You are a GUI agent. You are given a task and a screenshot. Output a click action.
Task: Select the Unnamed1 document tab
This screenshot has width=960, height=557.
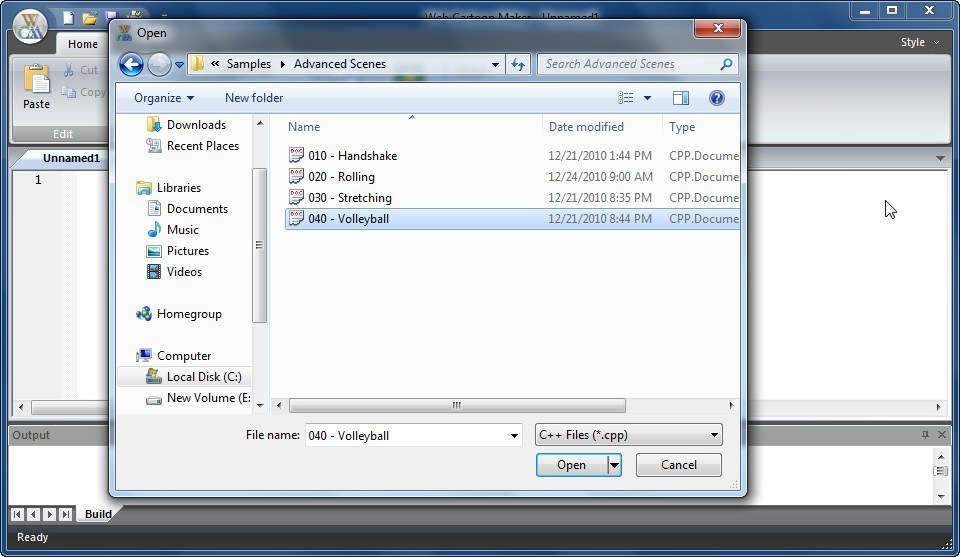tap(71, 158)
